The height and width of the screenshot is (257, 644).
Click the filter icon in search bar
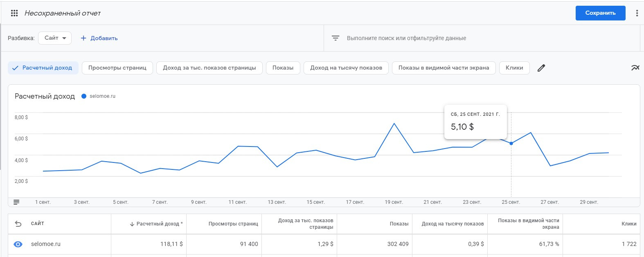[x=336, y=38]
